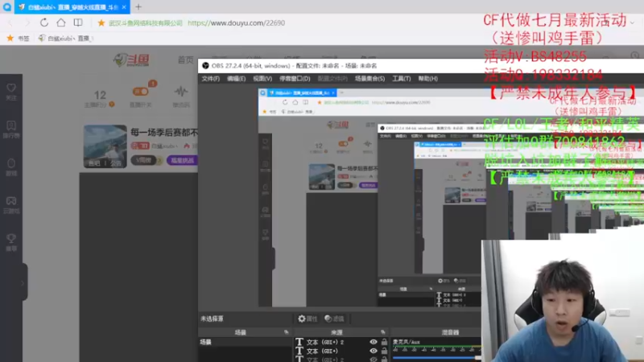
Task: Open OBS 编辑(E) menu
Action: (236, 78)
